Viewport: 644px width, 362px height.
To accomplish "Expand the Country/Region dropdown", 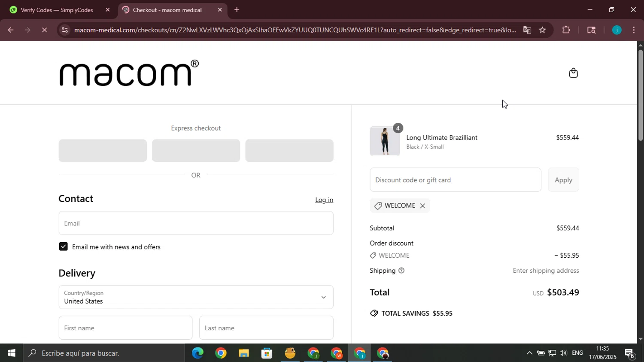I will pos(196,297).
